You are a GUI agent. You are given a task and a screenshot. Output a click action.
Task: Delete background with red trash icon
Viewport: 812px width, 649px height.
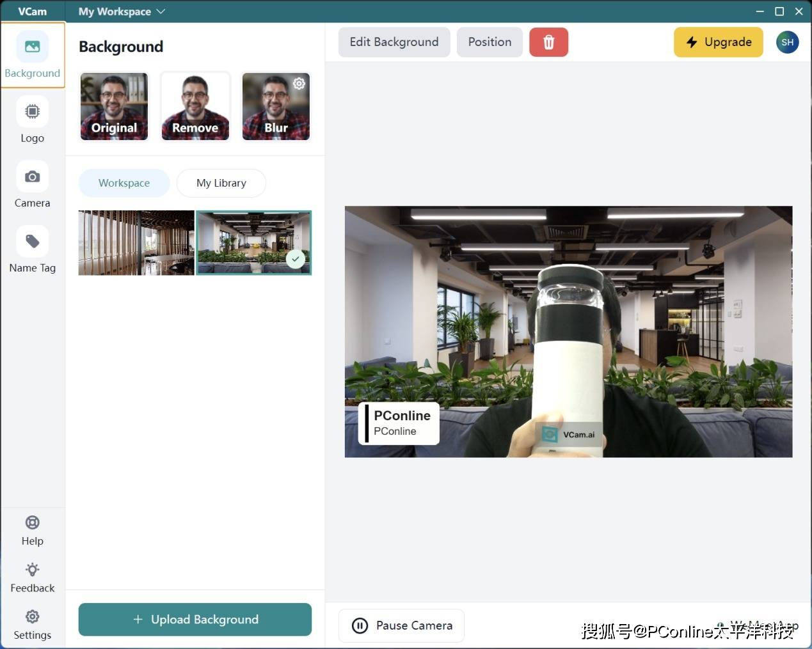(548, 42)
